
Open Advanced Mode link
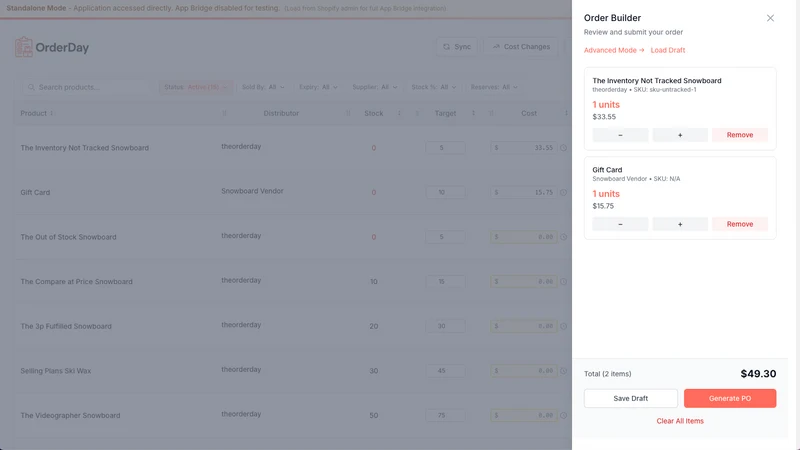[614, 50]
